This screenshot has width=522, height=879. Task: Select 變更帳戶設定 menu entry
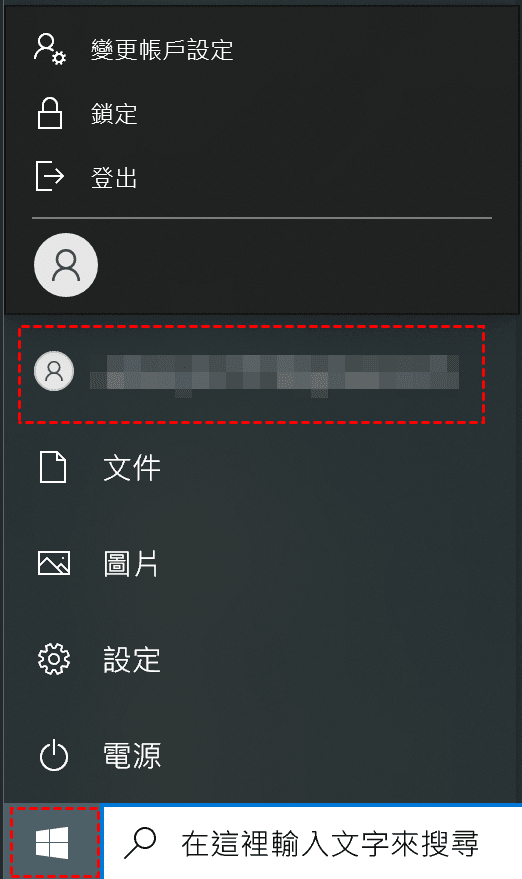click(162, 49)
